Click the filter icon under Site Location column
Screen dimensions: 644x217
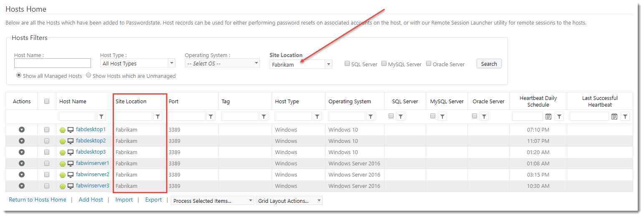tap(157, 117)
